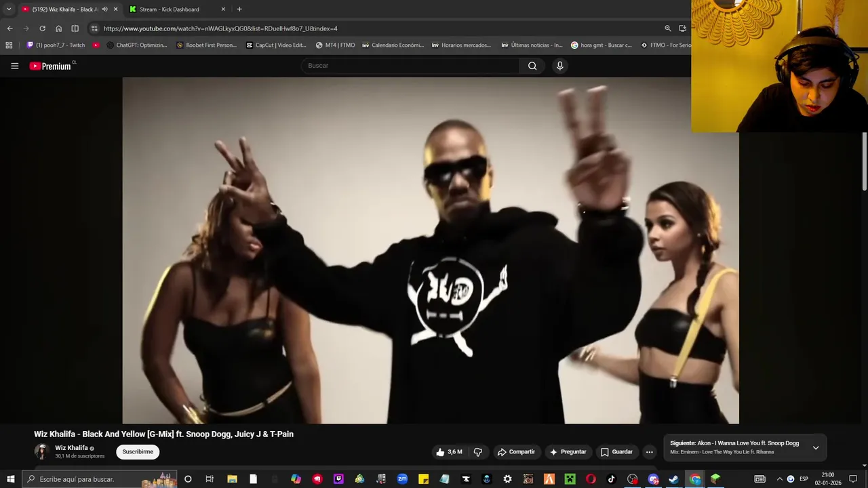Open File Explorer from the taskbar
This screenshot has height=488, width=868.
pos(232,479)
